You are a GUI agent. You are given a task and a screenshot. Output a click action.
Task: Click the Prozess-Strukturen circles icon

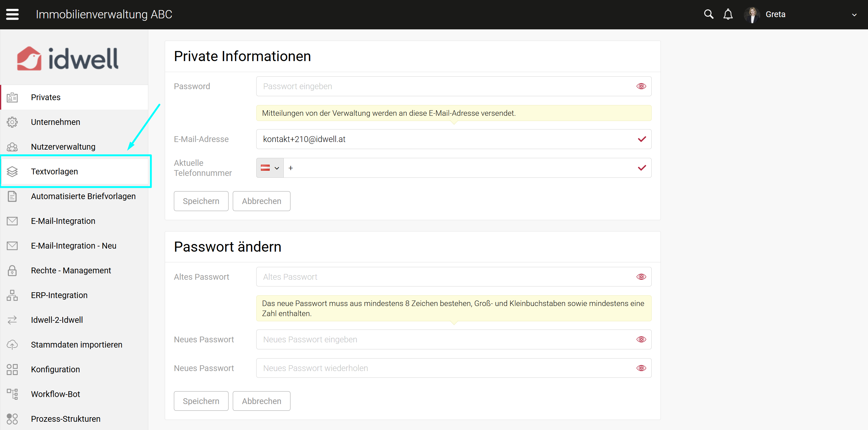point(13,418)
